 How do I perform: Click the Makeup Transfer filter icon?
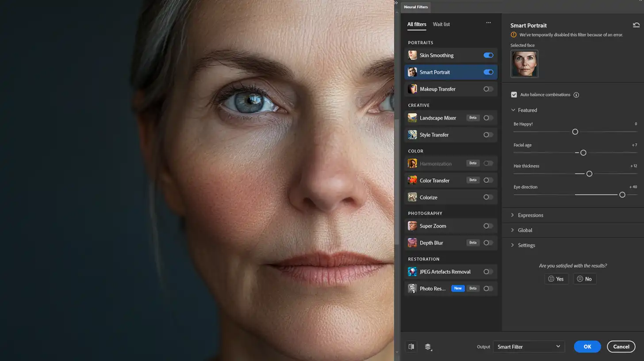(412, 89)
